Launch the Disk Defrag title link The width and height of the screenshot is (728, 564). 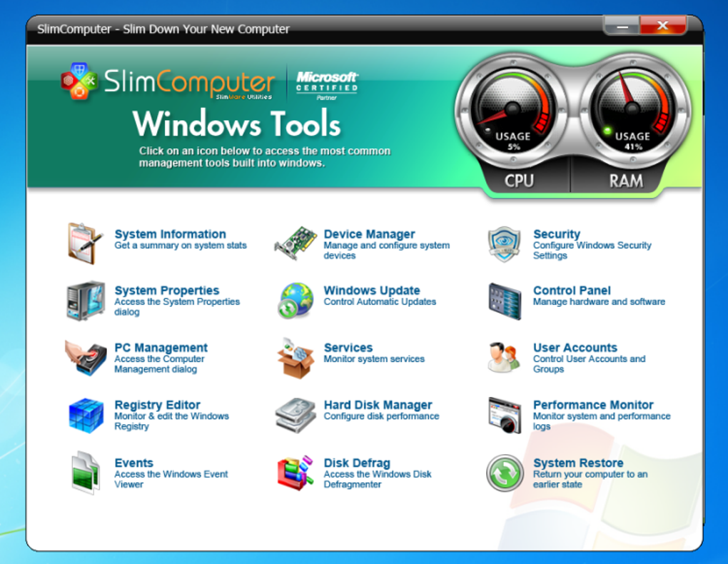click(357, 463)
